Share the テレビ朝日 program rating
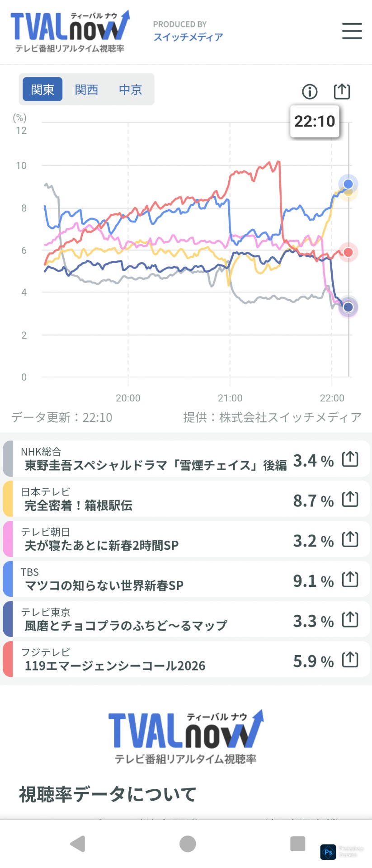 [x=350, y=539]
